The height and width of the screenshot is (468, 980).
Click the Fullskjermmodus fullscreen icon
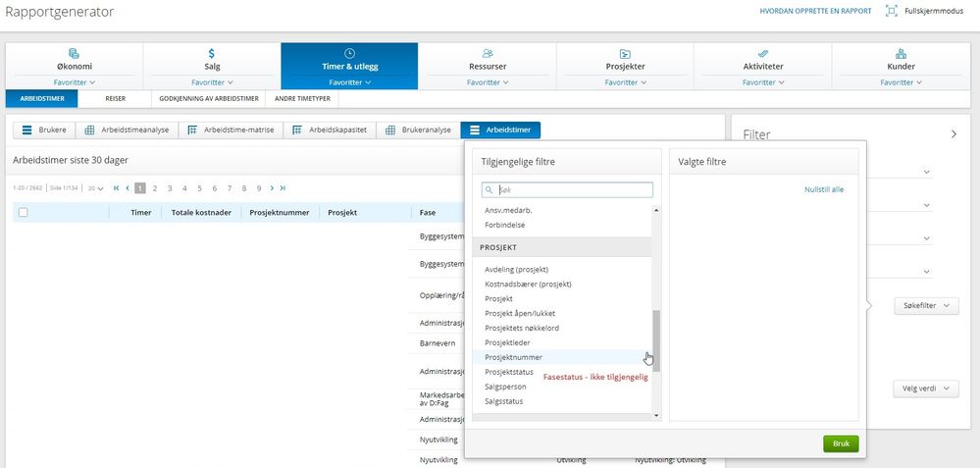892,11
